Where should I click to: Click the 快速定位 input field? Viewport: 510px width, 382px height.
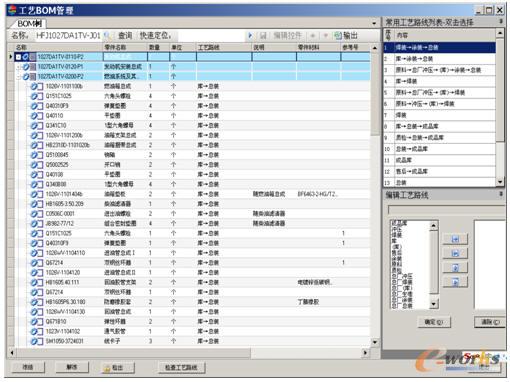click(211, 35)
